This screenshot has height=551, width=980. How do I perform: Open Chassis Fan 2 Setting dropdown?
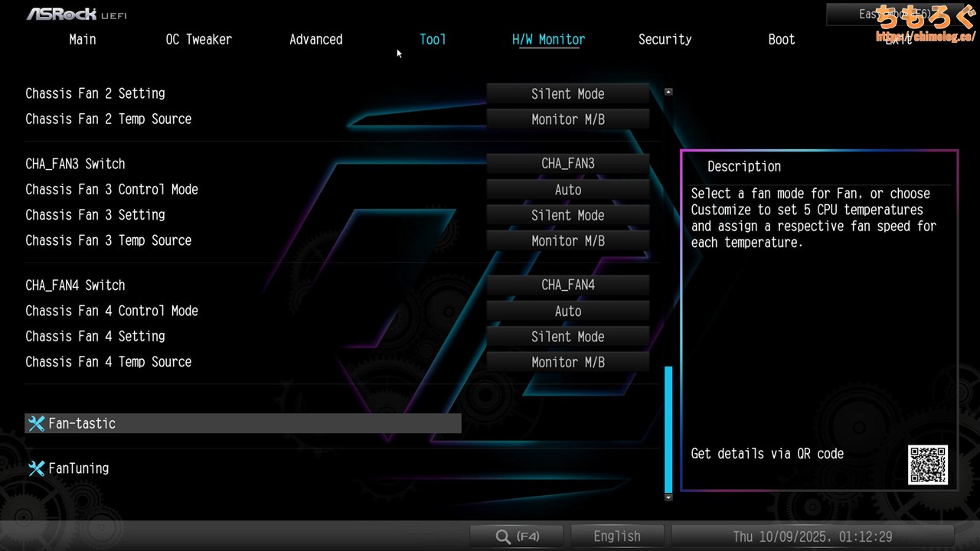pos(567,94)
